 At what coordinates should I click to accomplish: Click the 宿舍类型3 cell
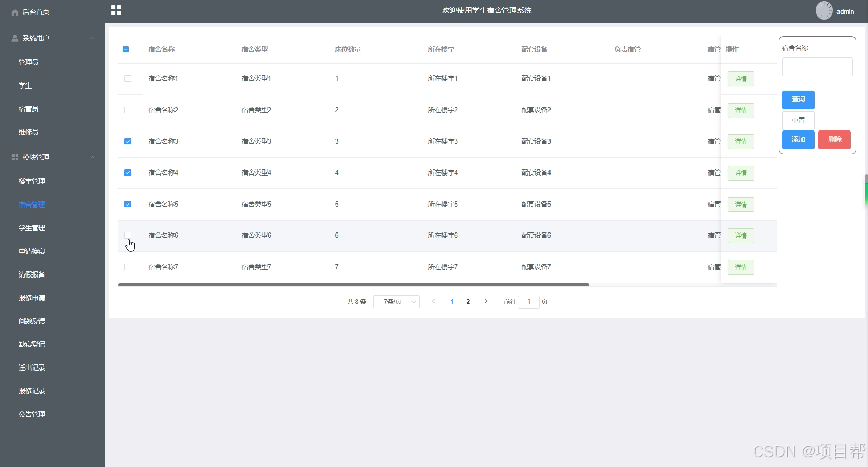256,141
